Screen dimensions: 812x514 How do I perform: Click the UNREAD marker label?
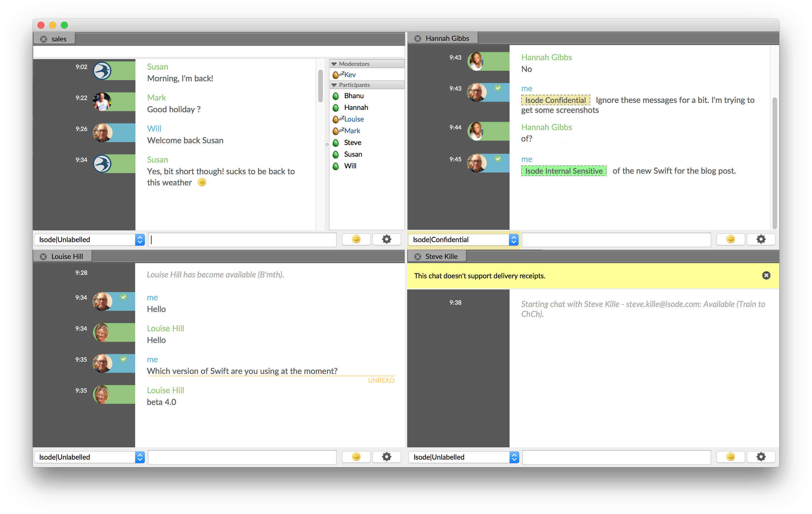click(x=381, y=380)
